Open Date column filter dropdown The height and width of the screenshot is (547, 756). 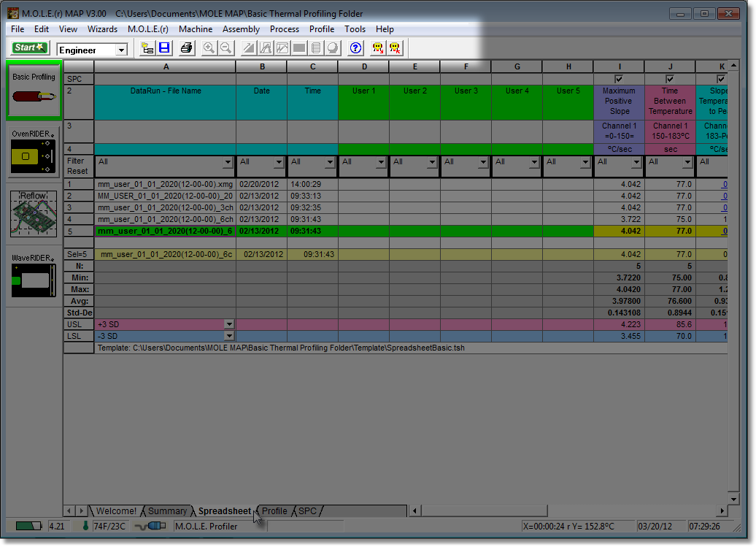(279, 163)
